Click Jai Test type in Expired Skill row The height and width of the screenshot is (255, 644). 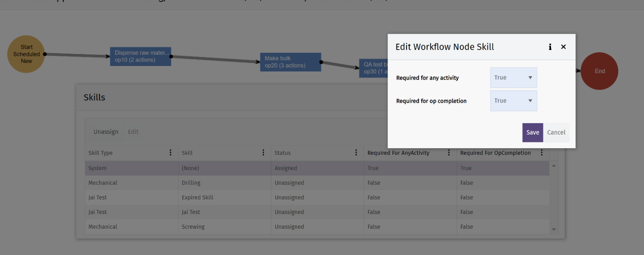coord(131,197)
